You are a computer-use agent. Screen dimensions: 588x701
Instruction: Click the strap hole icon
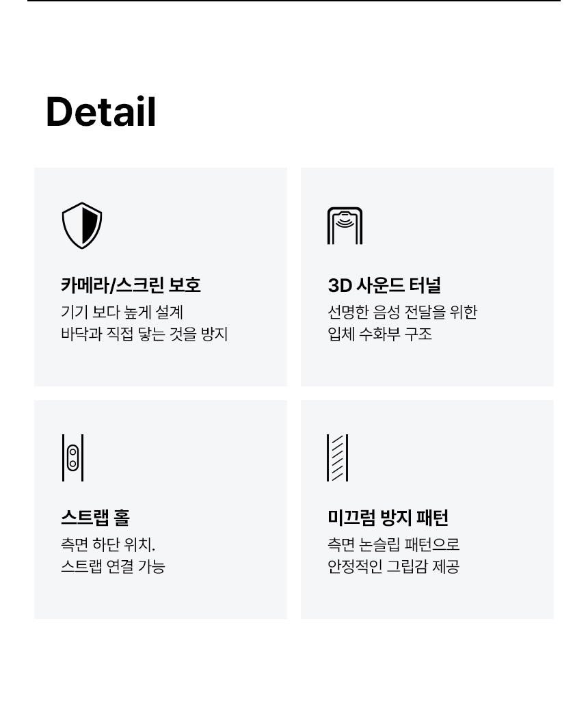(72, 458)
